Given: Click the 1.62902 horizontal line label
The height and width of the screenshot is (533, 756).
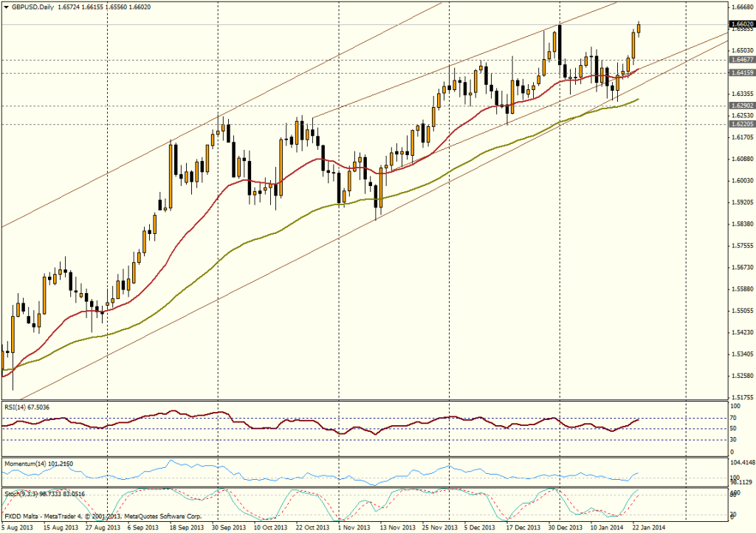Looking at the screenshot, I should 740,106.
